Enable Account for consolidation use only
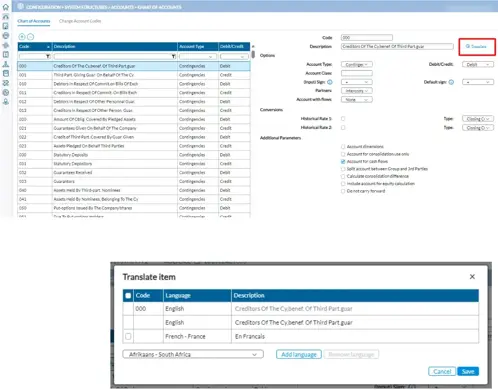This screenshot has height=390, width=498. coord(343,154)
